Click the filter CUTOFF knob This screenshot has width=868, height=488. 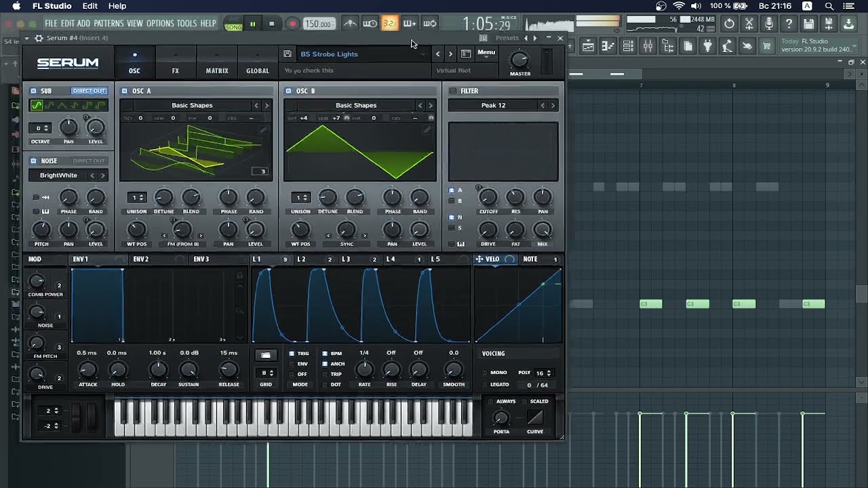[488, 197]
